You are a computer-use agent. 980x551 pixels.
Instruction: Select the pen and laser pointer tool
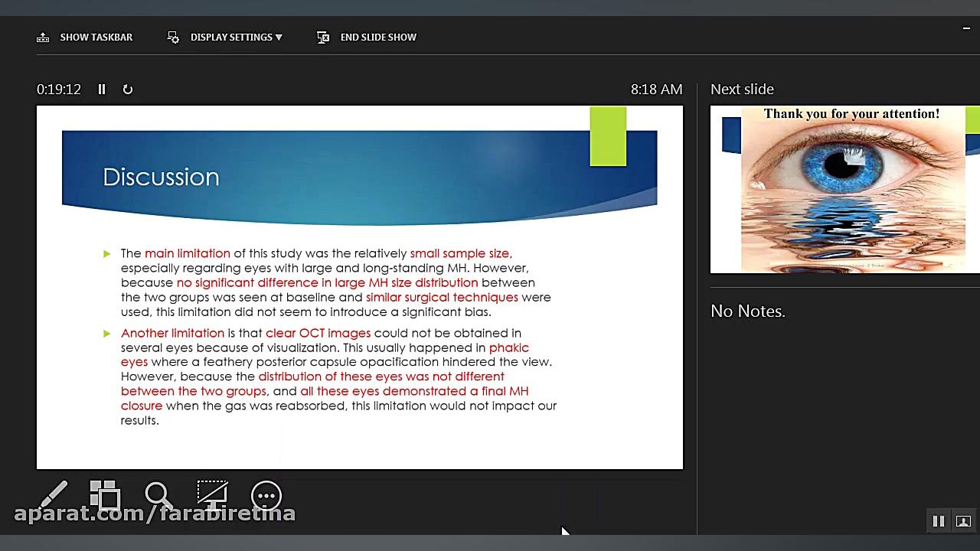click(x=53, y=495)
